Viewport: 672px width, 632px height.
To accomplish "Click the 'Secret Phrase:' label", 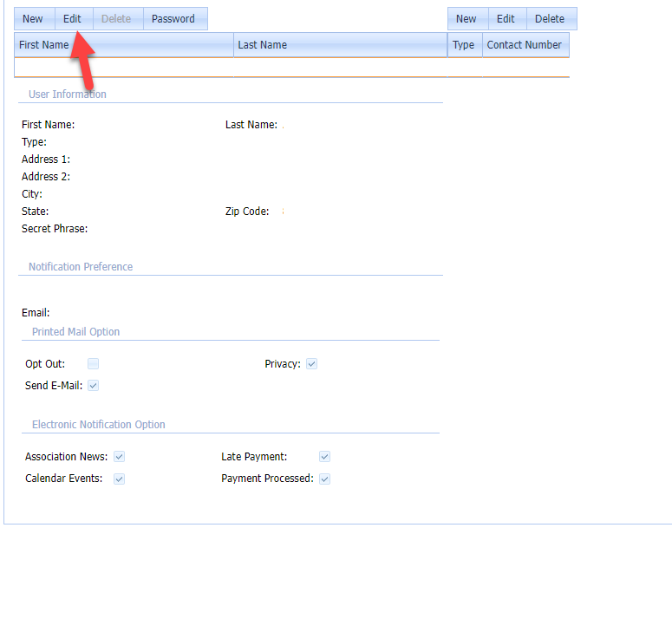I will point(55,229).
